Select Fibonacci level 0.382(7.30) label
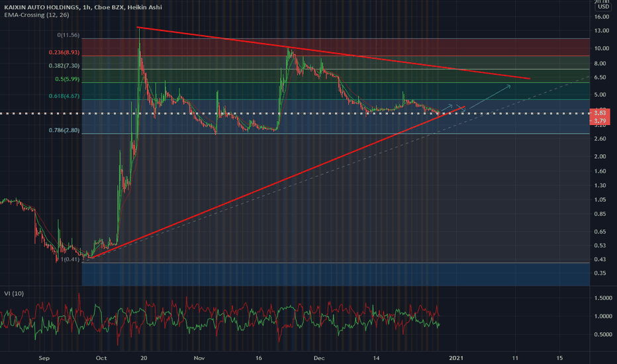This screenshot has height=364, width=617. (64, 66)
